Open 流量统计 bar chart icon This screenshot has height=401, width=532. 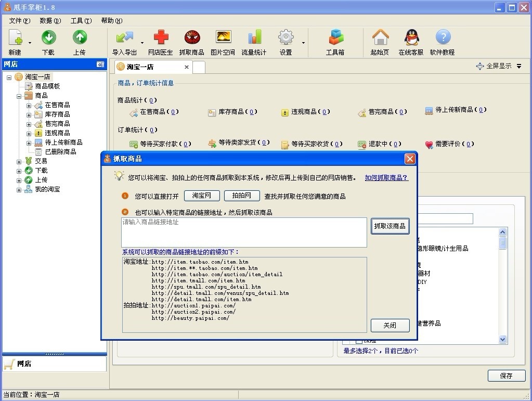(x=254, y=37)
